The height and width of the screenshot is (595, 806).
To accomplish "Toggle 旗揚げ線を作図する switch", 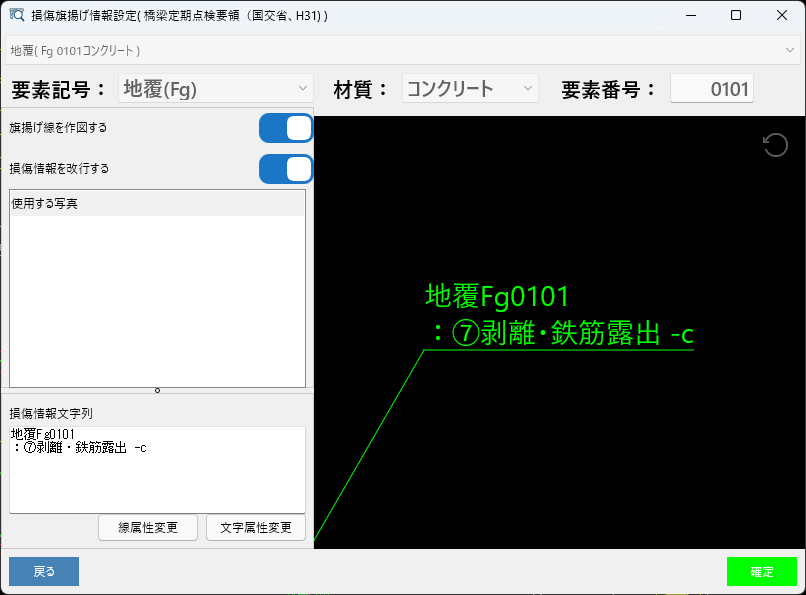I will (x=286, y=128).
